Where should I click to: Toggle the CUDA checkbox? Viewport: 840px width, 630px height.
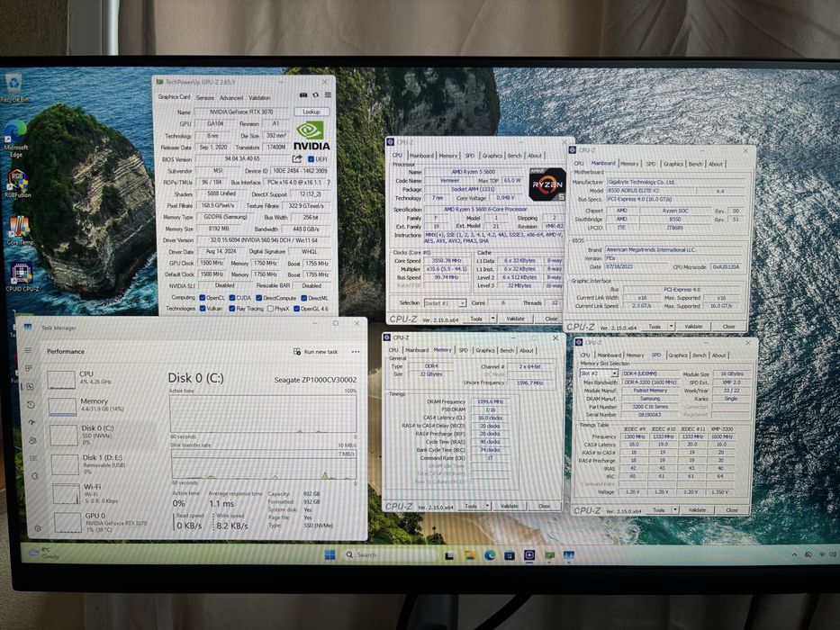[232, 298]
